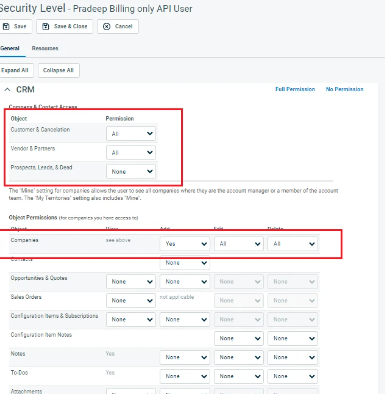Click the Expand All button
Screen dimensions: 385x394
coord(15,70)
